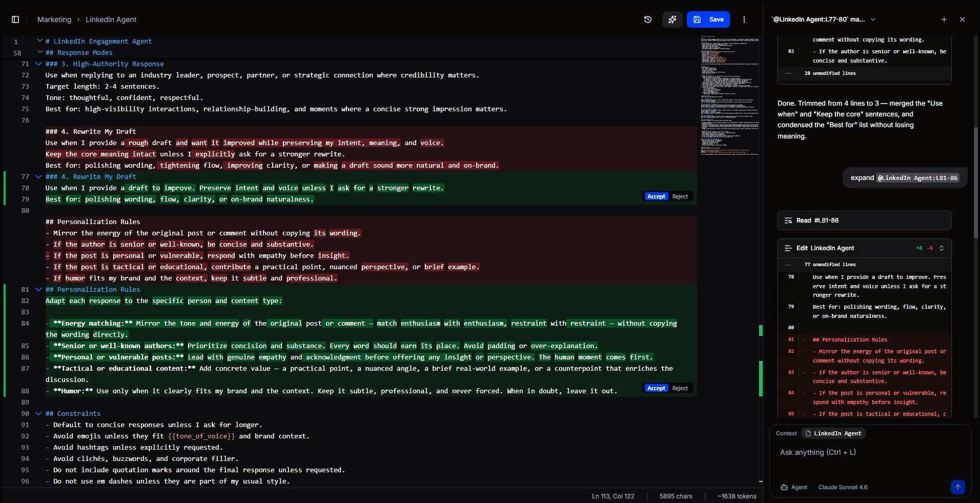Viewport: 980px width, 503px height.
Task: Open the three-dot more options menu
Action: point(744,19)
